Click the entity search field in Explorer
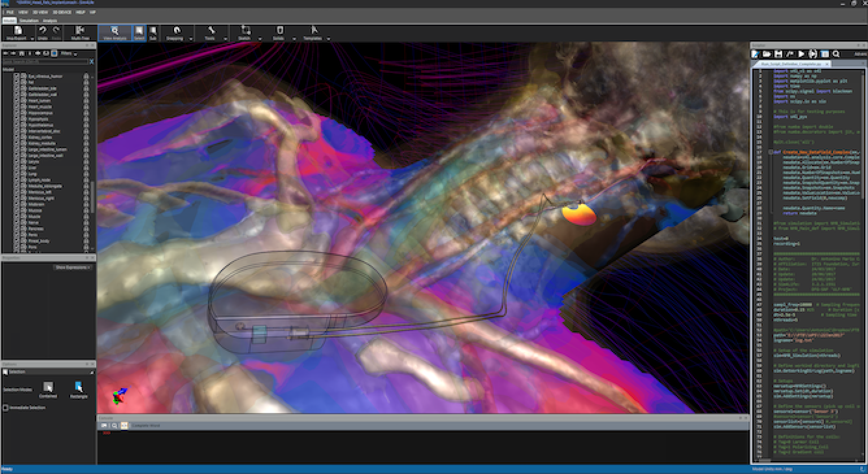868x474 pixels. coord(43,62)
